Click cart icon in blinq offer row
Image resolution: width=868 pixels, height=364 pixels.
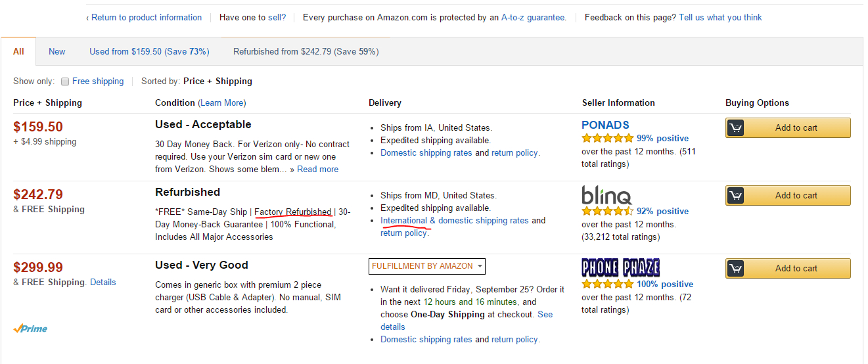pos(736,196)
